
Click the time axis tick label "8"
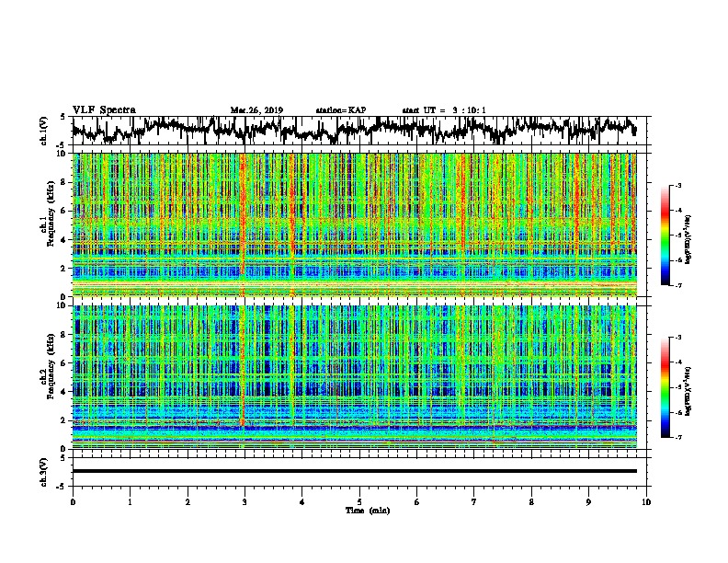click(x=531, y=502)
